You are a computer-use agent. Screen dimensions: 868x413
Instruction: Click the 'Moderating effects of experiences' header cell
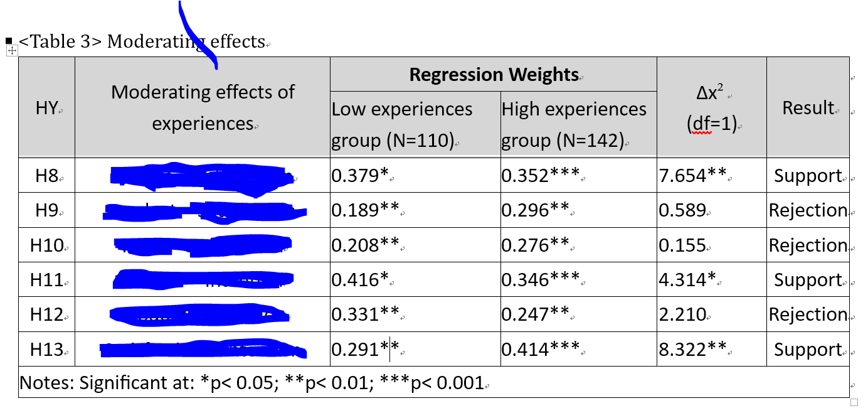pos(203,107)
